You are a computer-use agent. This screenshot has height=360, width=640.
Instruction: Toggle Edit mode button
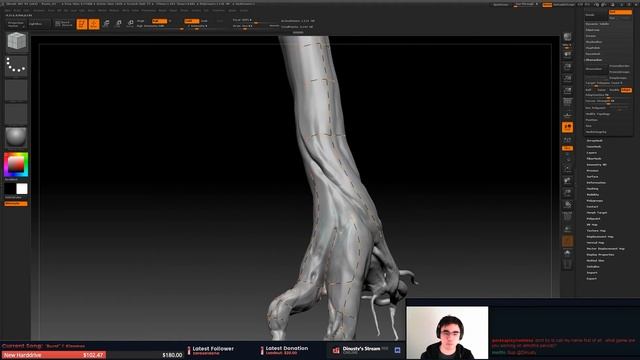pos(82,24)
